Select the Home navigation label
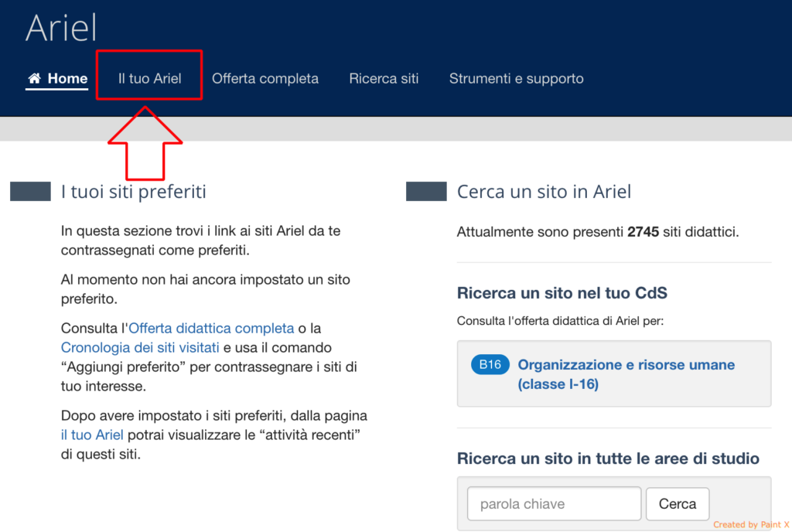 [x=67, y=79]
